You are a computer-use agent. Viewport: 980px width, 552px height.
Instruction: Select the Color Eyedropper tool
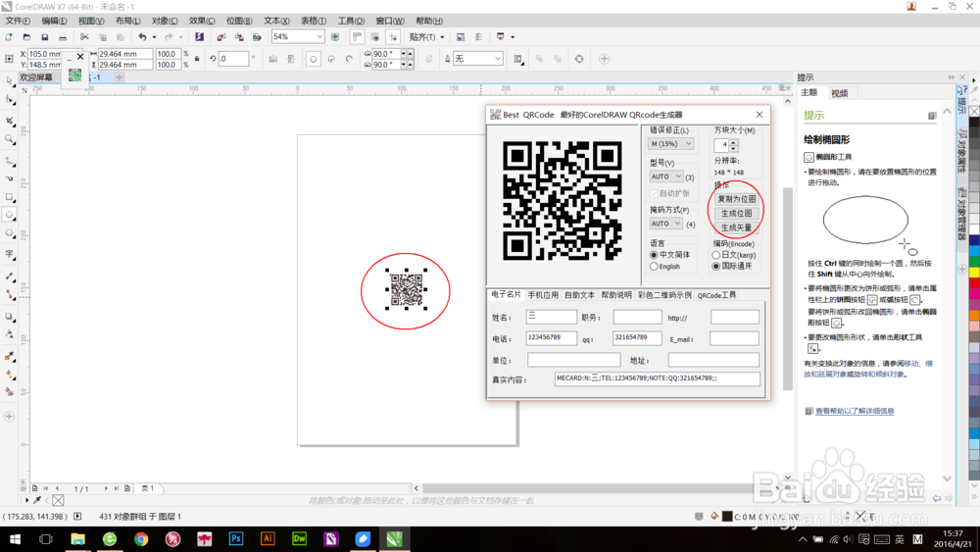tap(10, 357)
